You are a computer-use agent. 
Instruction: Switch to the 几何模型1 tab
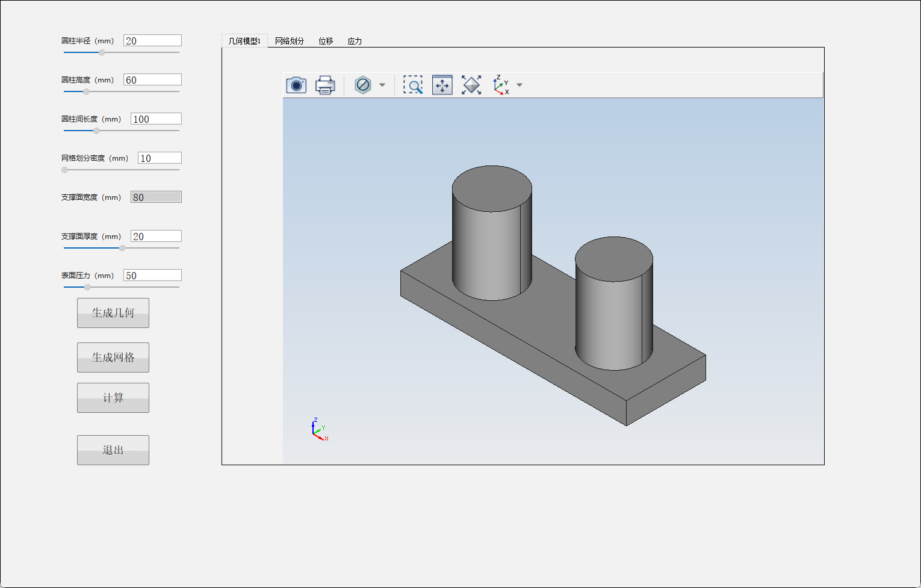[x=244, y=41]
